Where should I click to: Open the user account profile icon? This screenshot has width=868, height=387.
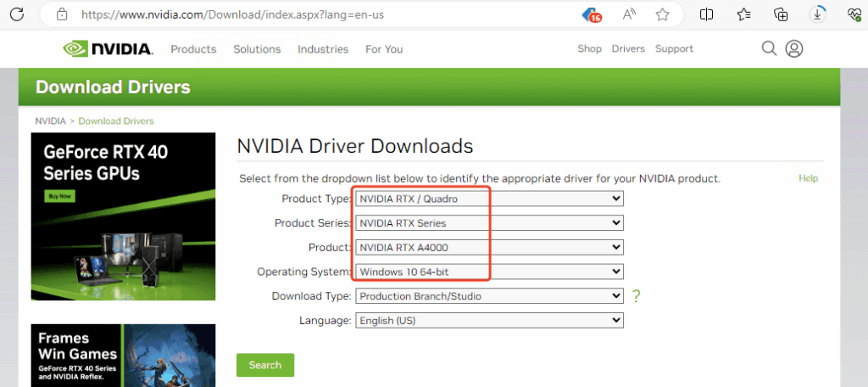(794, 48)
